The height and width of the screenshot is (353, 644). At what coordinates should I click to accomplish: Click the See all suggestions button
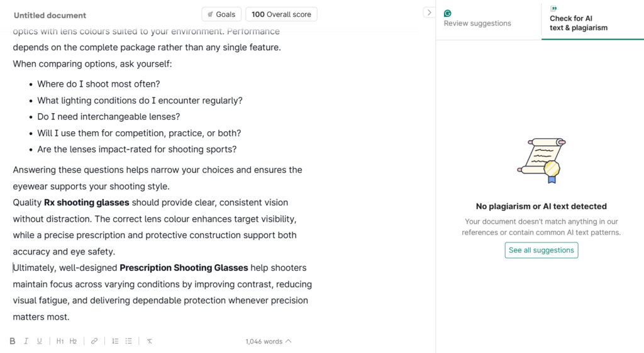coord(541,250)
